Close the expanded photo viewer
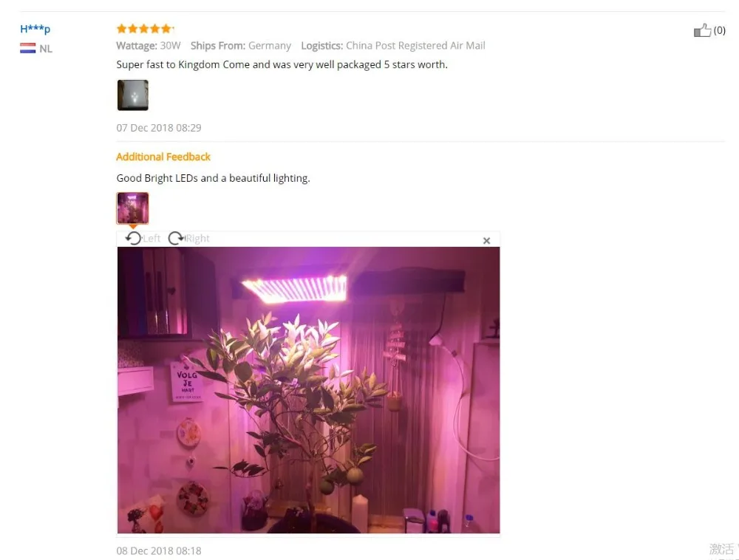The width and height of the screenshot is (739, 560). [486, 241]
